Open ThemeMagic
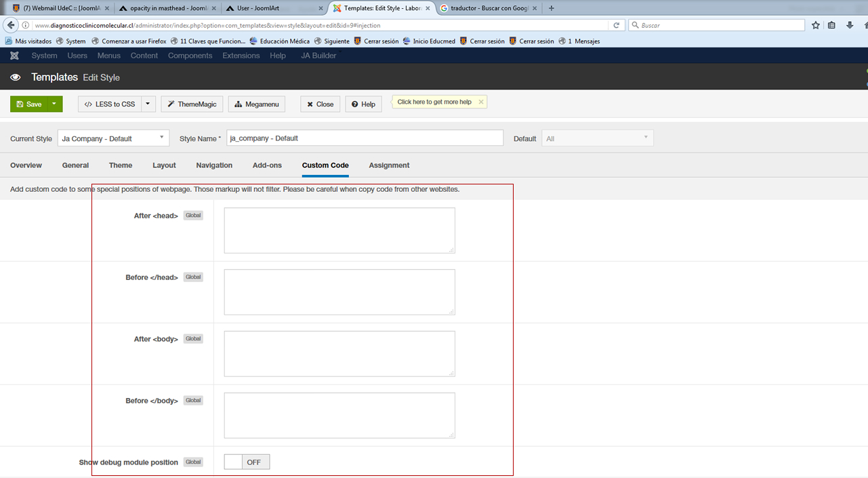 192,104
